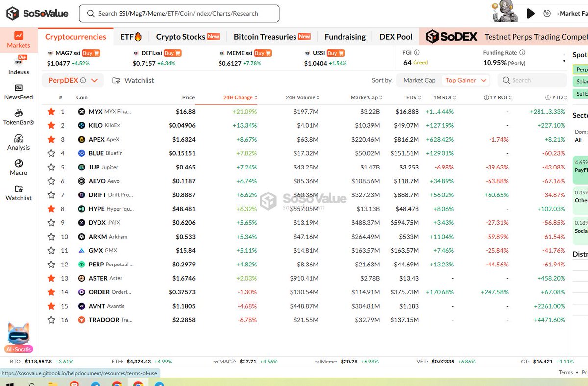The height and width of the screenshot is (386, 588).
Task: Click the search magnifier in top search bar
Action: (x=91, y=14)
